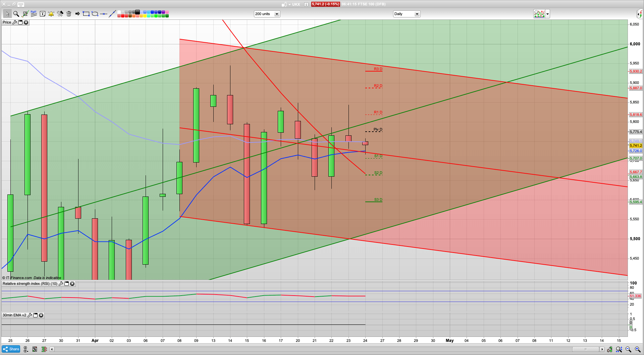This screenshot has width=644, height=355.
Task: Click the Share button
Action: click(x=11, y=349)
